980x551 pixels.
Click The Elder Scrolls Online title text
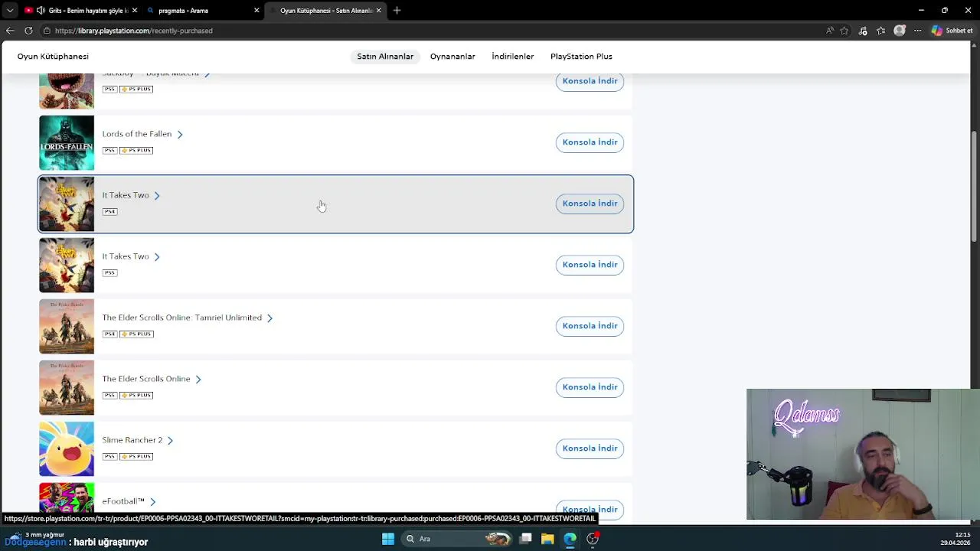pyautogui.click(x=146, y=379)
